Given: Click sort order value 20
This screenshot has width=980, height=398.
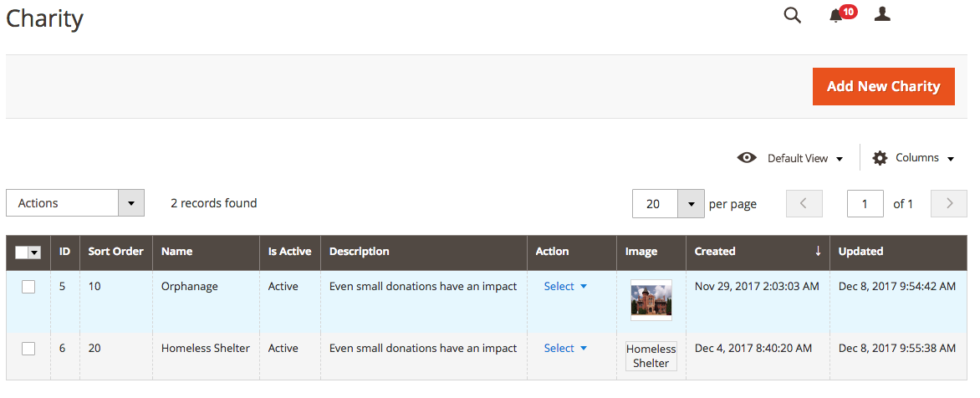Looking at the screenshot, I should click(94, 348).
